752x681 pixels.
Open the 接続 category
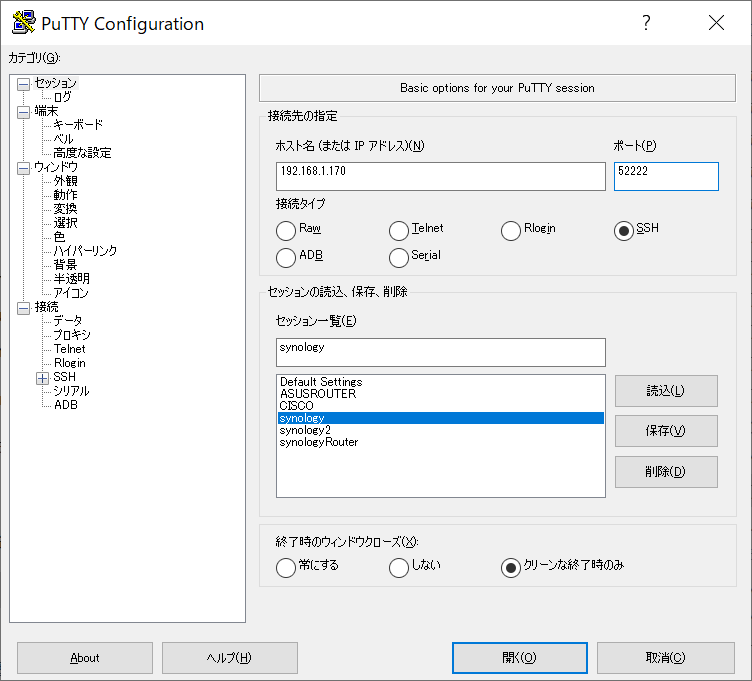coord(46,306)
